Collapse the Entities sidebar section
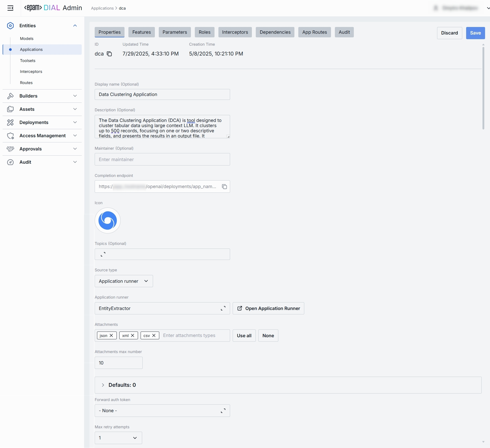 pyautogui.click(x=75, y=25)
